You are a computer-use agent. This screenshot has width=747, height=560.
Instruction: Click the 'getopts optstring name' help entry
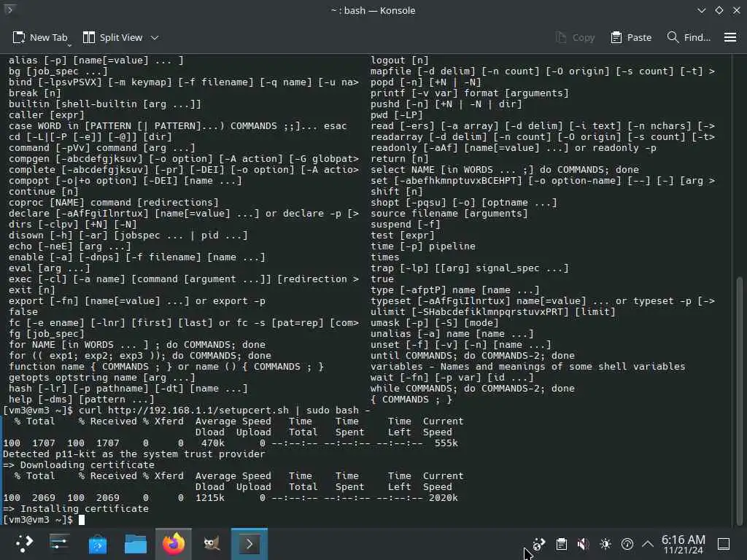pyautogui.click(x=102, y=377)
